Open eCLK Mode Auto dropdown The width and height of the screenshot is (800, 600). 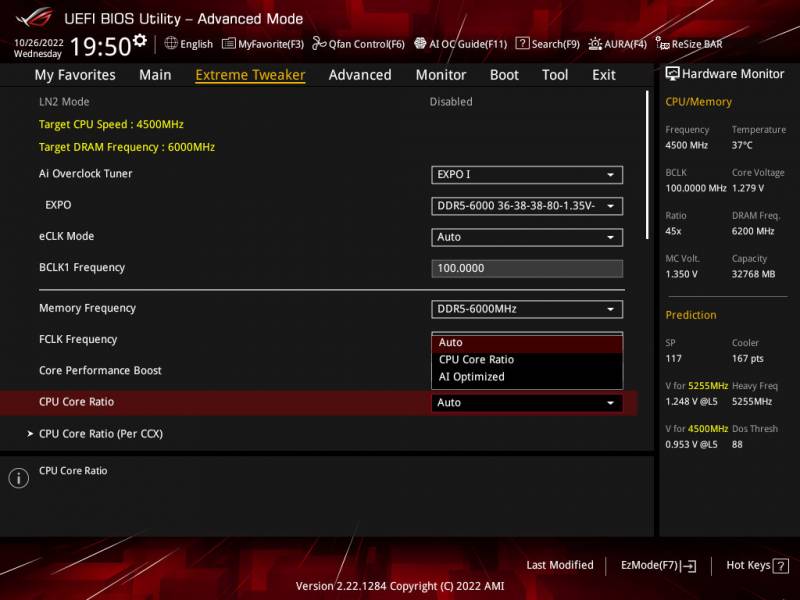pos(527,237)
